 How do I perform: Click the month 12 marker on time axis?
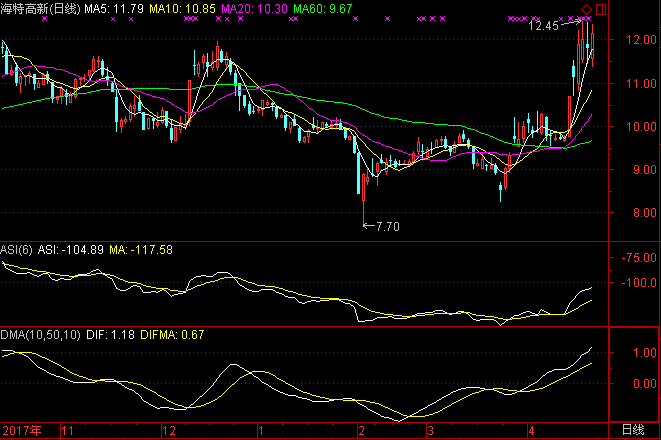tap(167, 430)
